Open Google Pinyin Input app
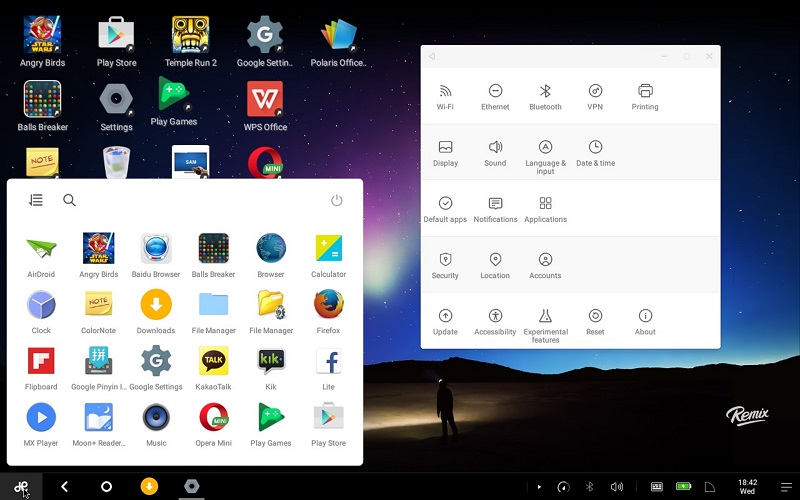Screen dimensions: 800x500 (98, 367)
